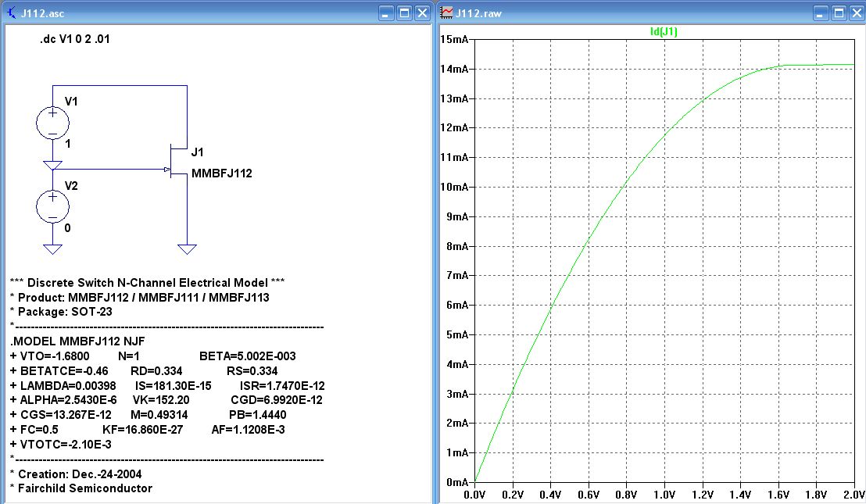Click the .dc V1 0 2 .01 directive
The height and width of the screenshot is (504, 866).
click(x=74, y=39)
